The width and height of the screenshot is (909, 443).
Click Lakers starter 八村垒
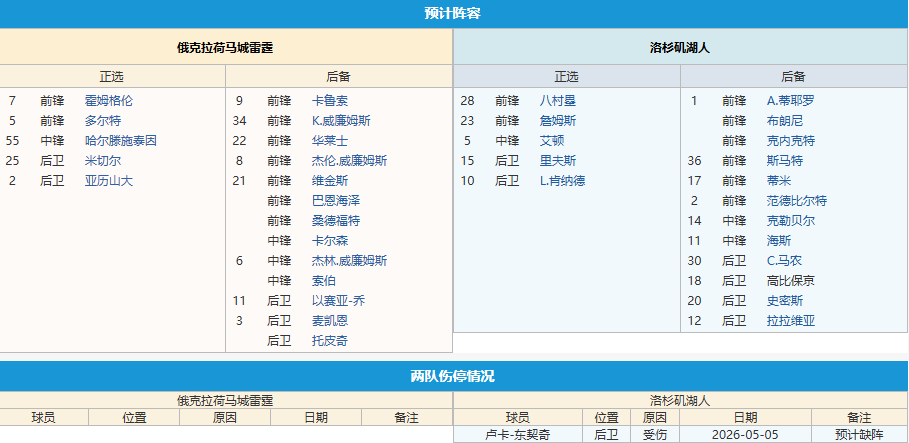coord(557,101)
